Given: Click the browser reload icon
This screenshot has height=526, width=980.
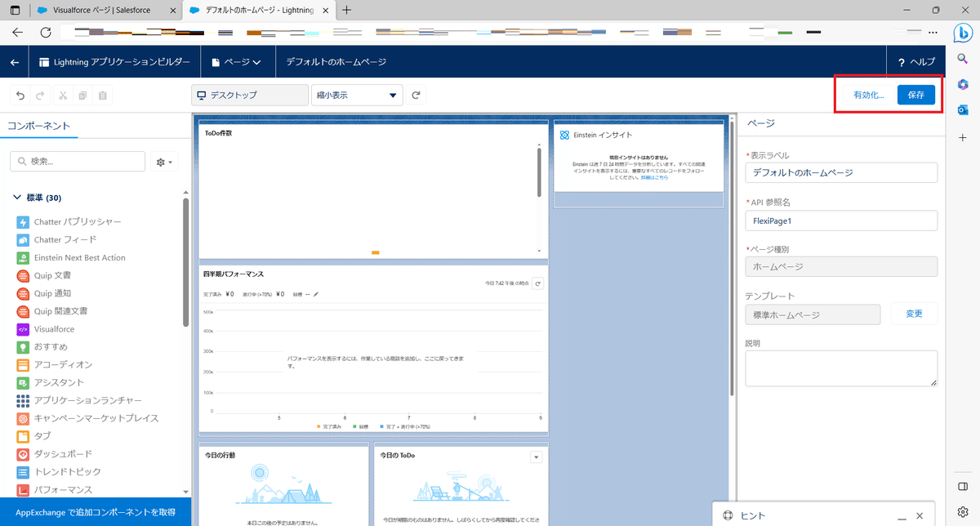Looking at the screenshot, I should tap(47, 33).
